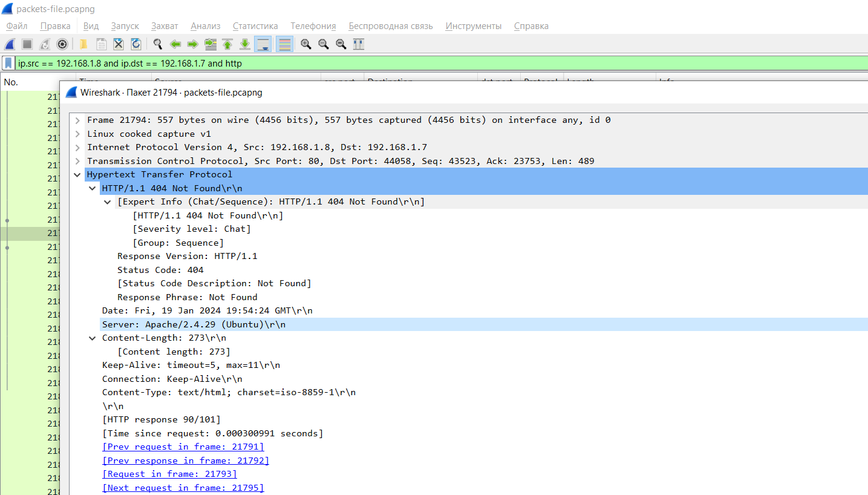Select the Keep-Alive: timeout=5, max=11 line
The image size is (868, 495).
click(191, 365)
